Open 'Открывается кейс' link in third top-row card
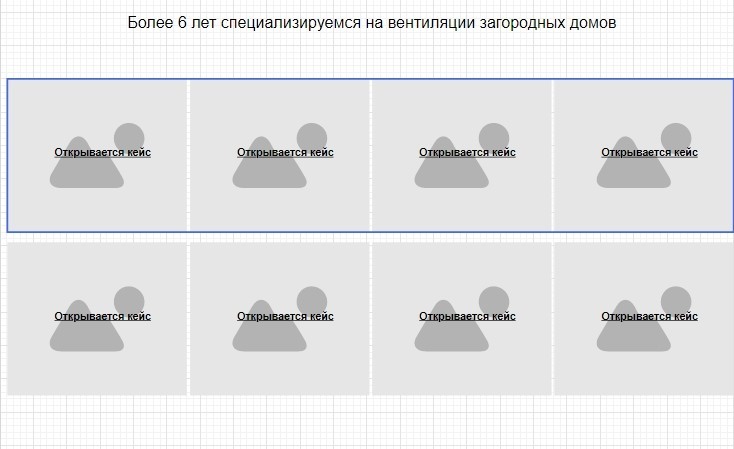This screenshot has width=734, height=449. [x=467, y=152]
